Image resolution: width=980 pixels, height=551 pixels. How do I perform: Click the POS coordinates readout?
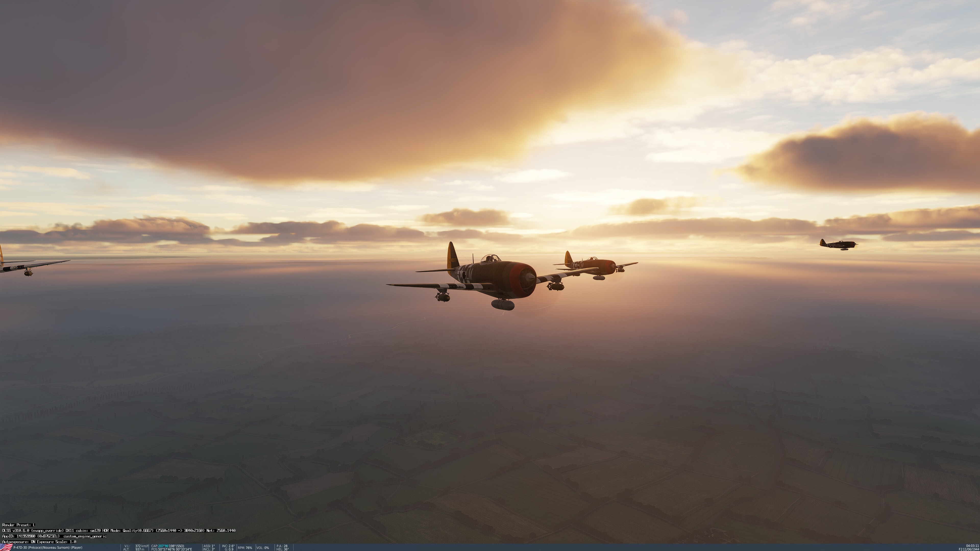(x=171, y=549)
